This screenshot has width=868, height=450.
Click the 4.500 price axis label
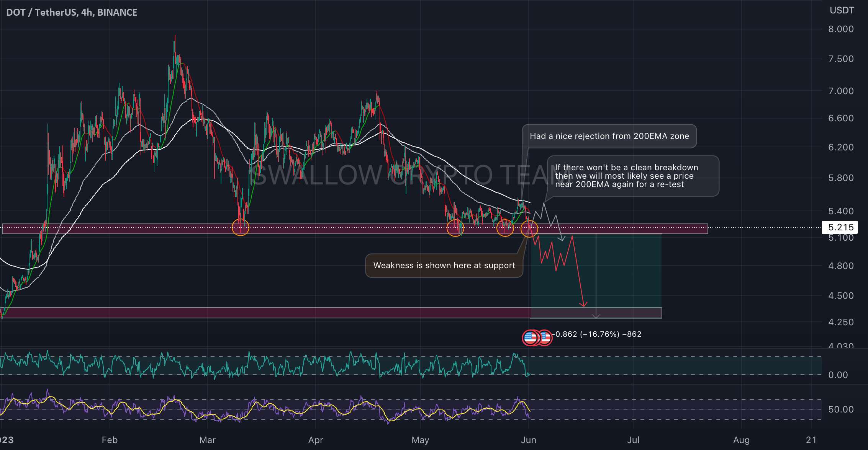pos(841,296)
